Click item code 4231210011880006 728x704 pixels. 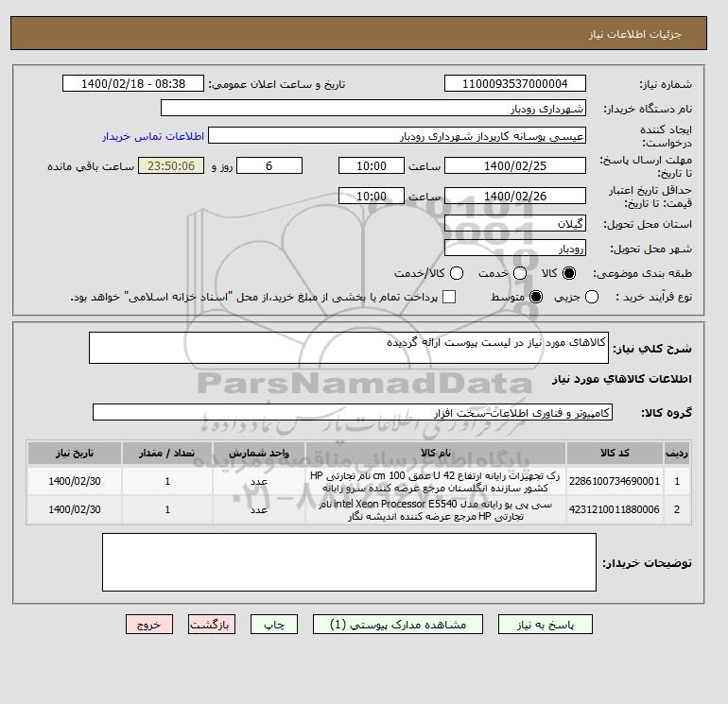(615, 509)
